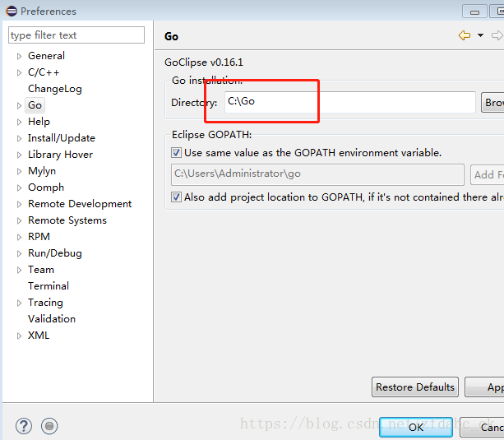Open the help question mark icon
Screen dimensions: 504x440
24,426
